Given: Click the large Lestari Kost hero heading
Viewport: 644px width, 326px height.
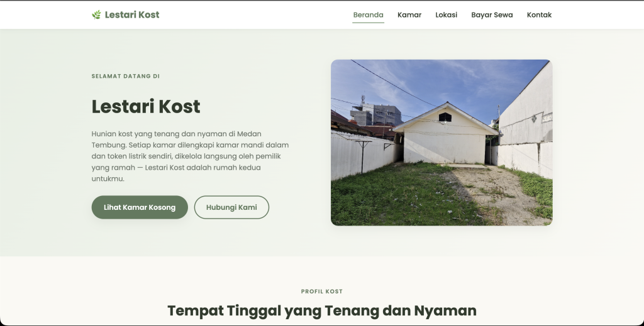Looking at the screenshot, I should coord(146,107).
